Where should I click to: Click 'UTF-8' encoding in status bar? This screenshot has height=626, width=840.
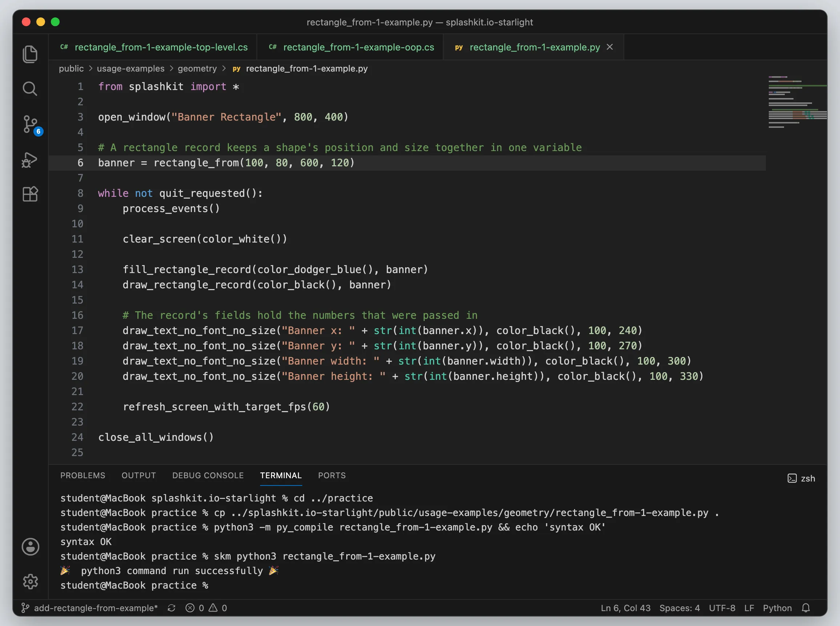722,608
